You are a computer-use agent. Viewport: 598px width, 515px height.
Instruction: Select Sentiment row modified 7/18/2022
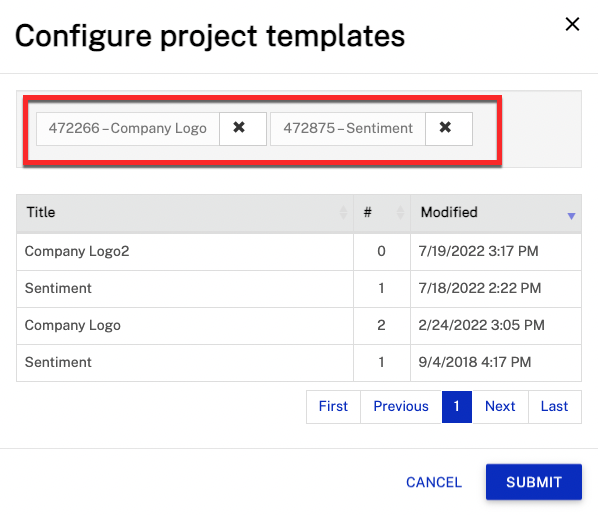tap(299, 288)
